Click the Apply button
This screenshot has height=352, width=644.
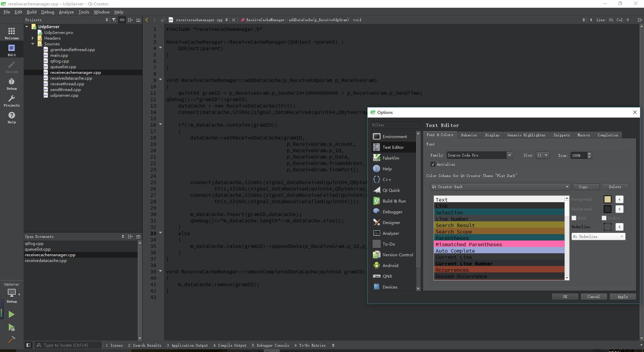622,297
